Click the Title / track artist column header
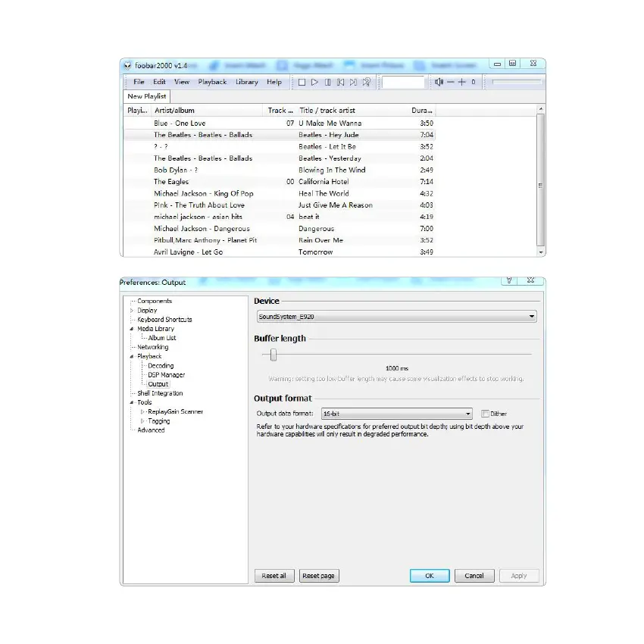 point(352,111)
